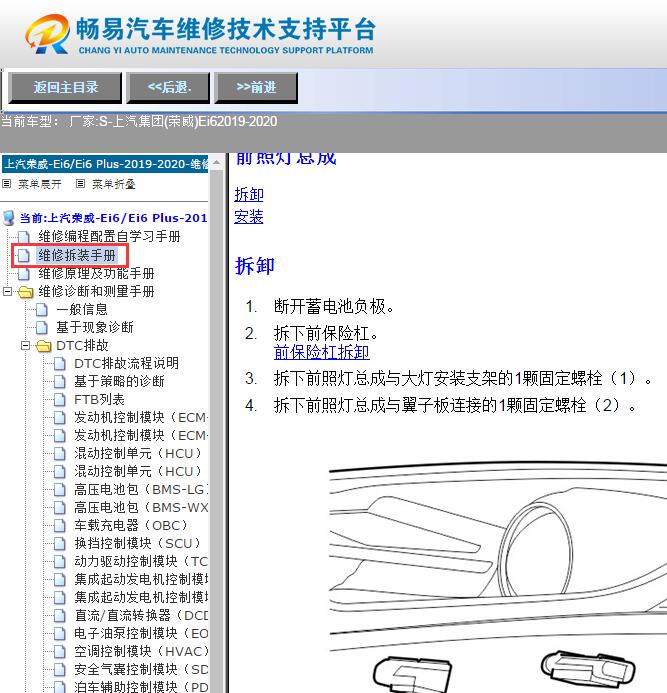The image size is (667, 693).
Task: Open the 安装 anchor link
Action: point(249,217)
